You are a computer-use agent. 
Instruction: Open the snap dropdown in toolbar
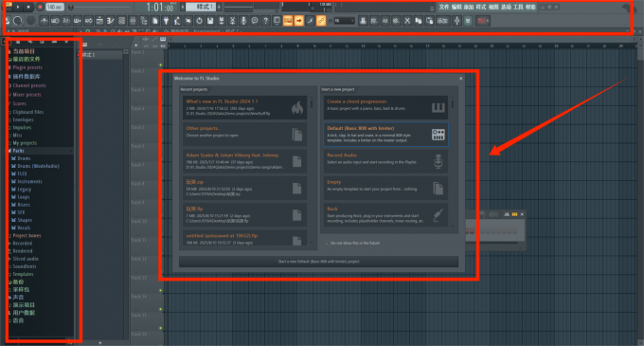click(344, 21)
